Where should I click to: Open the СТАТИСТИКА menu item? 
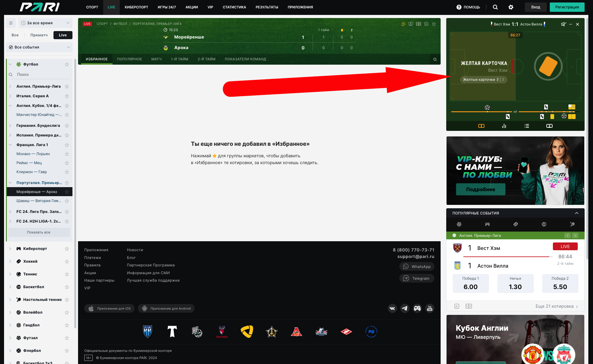234,7
